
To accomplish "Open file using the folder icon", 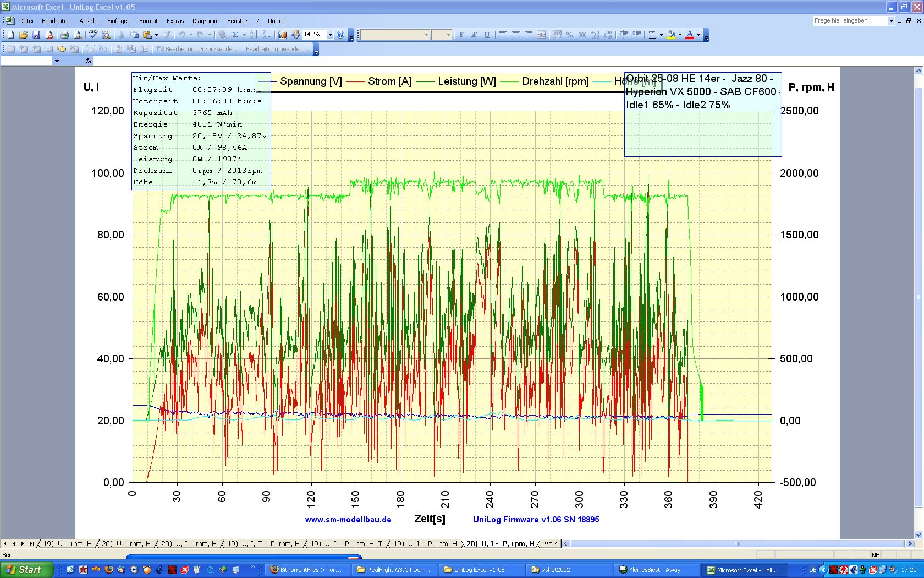I will pos(24,35).
